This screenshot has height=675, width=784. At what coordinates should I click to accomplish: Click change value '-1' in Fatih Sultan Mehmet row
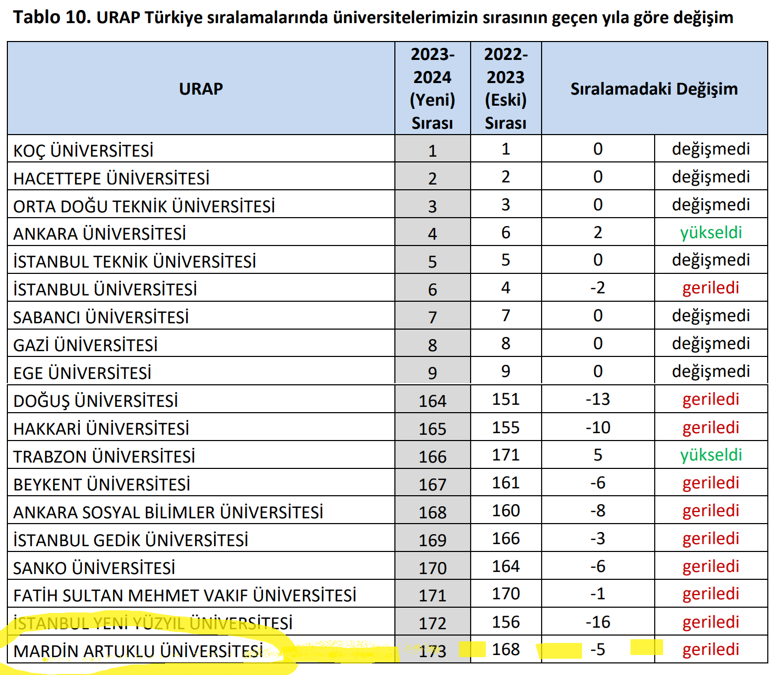(598, 594)
